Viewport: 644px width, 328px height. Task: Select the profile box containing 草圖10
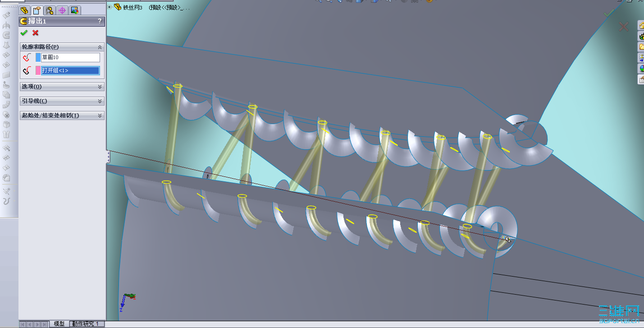(70, 57)
